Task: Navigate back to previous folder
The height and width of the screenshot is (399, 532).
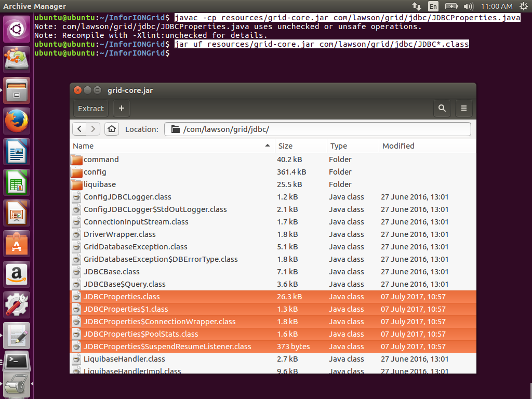Action: [79, 129]
